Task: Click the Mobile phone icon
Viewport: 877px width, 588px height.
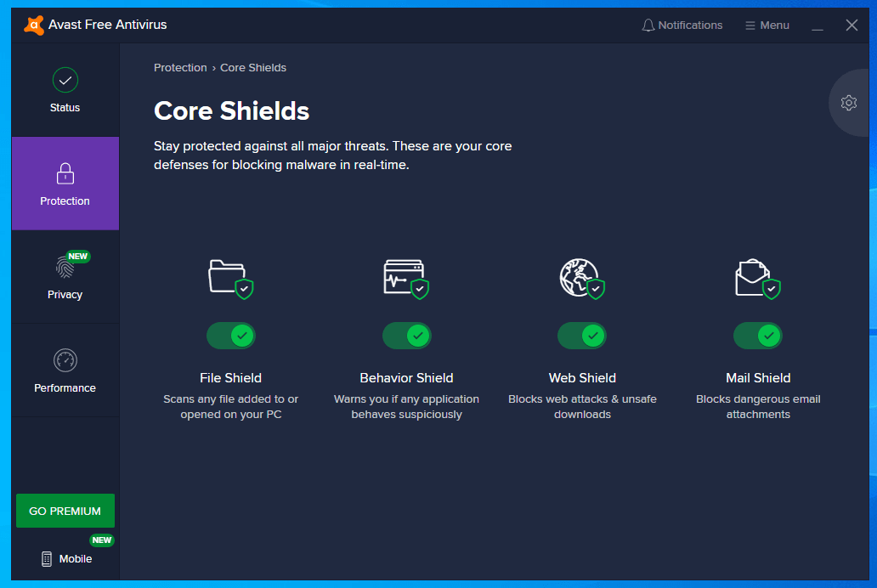Action: coord(47,559)
